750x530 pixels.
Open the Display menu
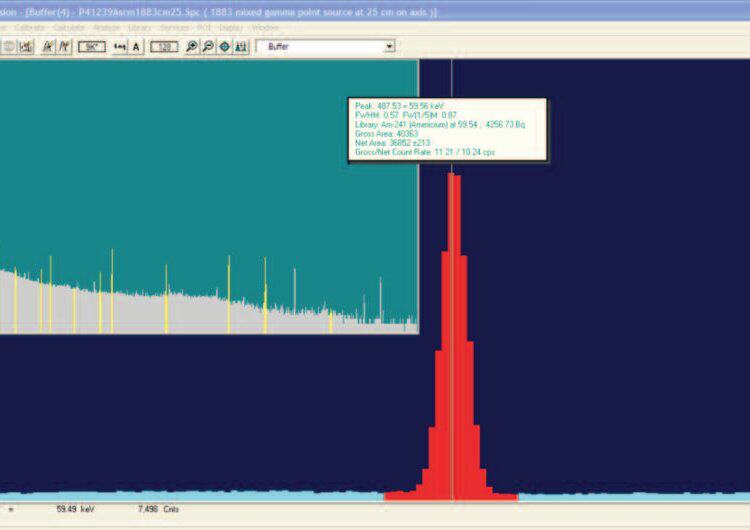(231, 28)
